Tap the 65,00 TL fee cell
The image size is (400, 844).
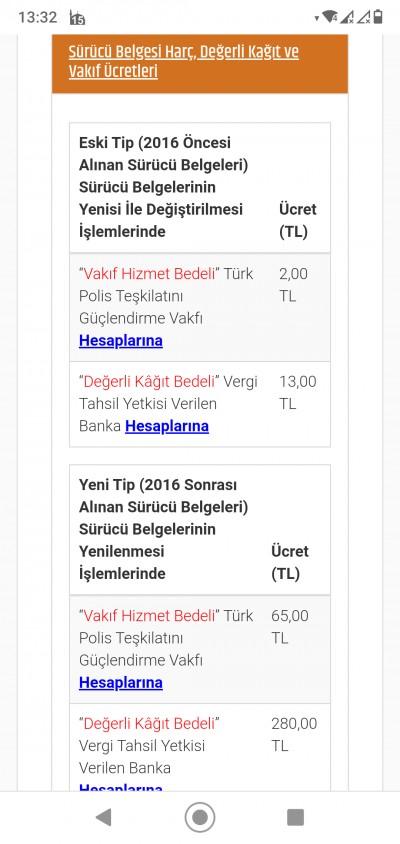point(291,627)
